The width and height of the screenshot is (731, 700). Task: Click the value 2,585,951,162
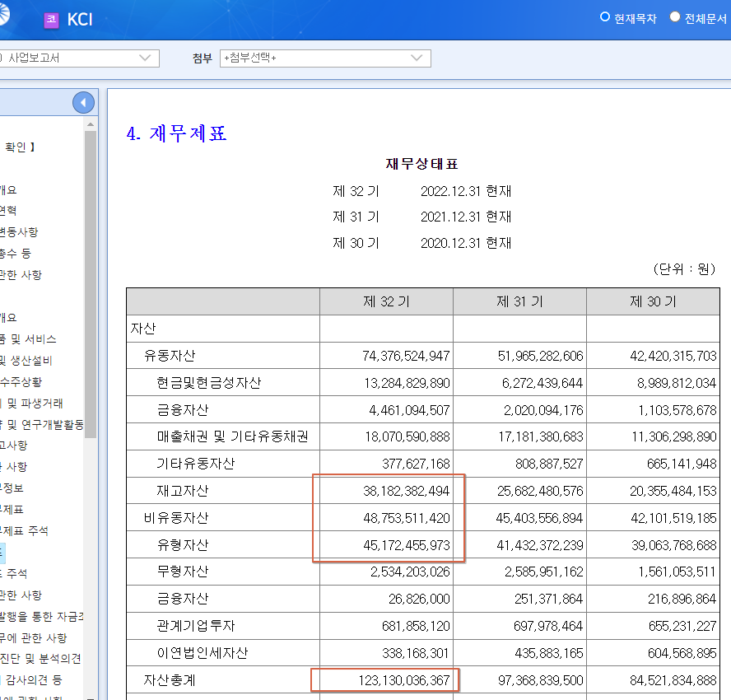click(544, 572)
